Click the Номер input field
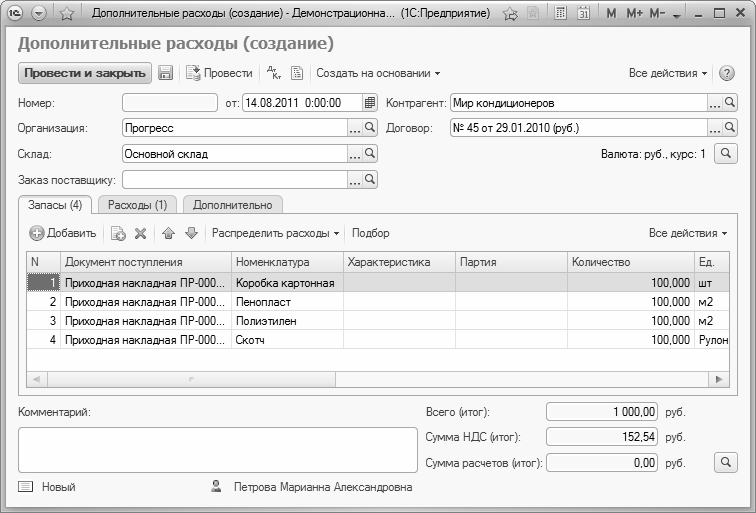 (x=170, y=103)
